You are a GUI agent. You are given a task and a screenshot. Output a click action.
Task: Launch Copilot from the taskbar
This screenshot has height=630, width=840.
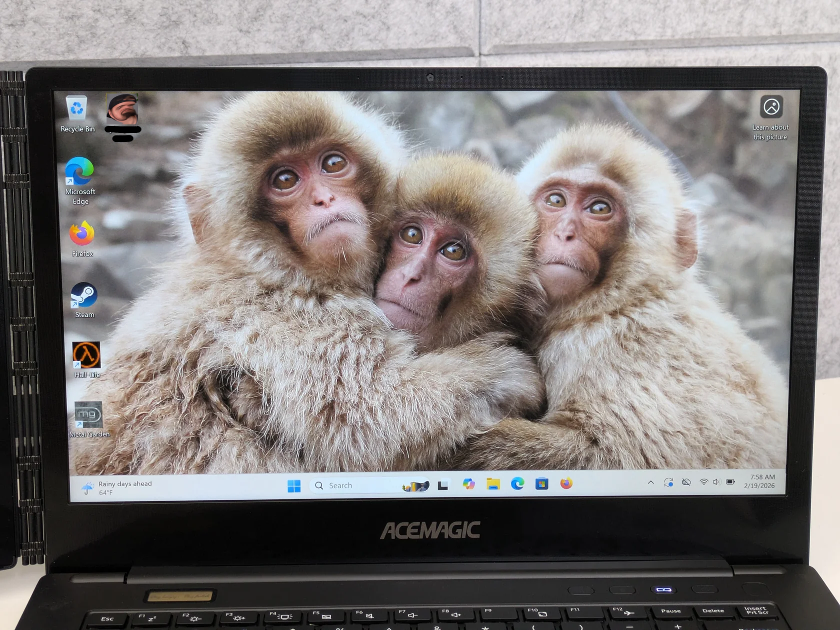coord(468,484)
